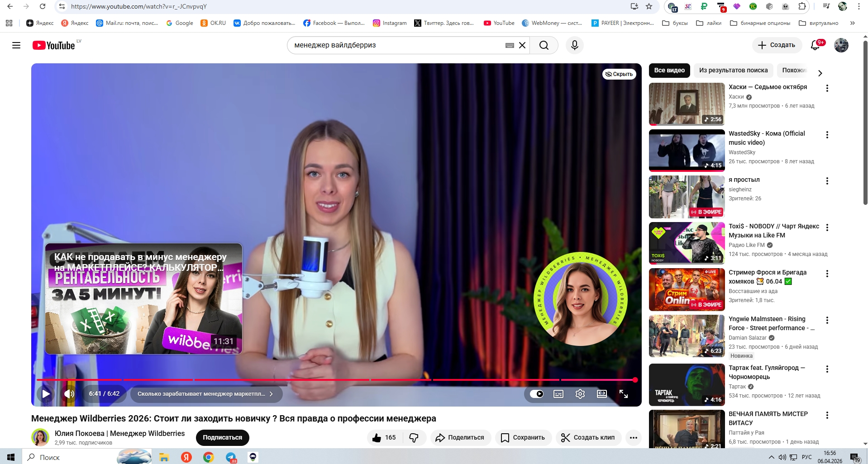Click the Создать button
Image resolution: width=868 pixels, height=464 pixels.
777,45
